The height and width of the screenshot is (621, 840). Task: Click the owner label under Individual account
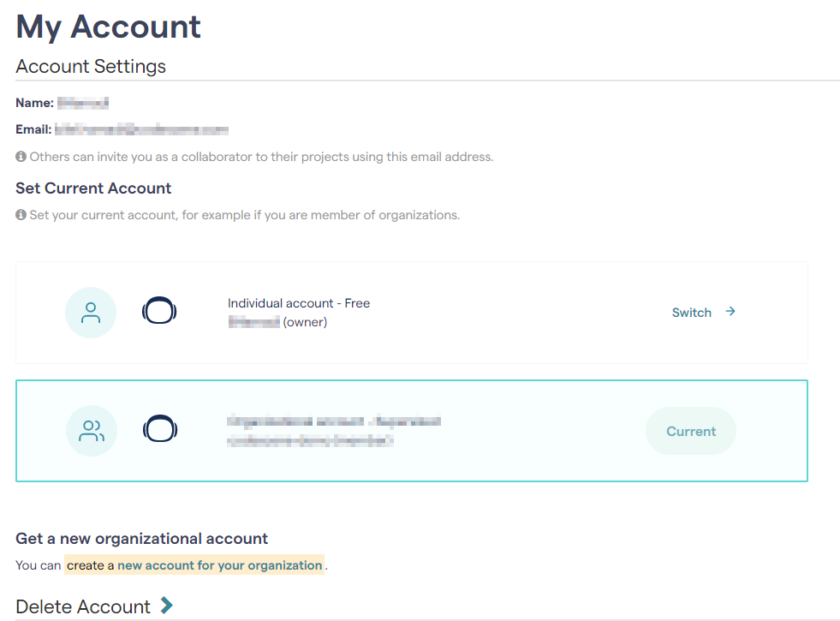pos(305,322)
